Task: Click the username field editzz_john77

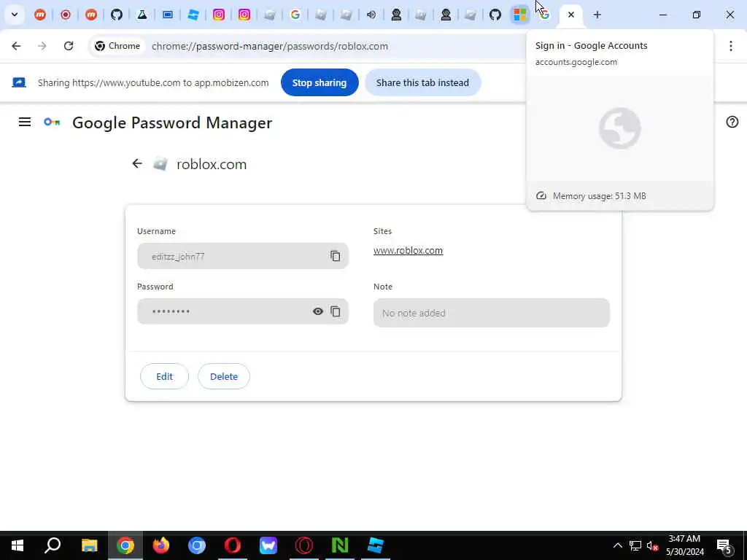Action: (x=242, y=256)
